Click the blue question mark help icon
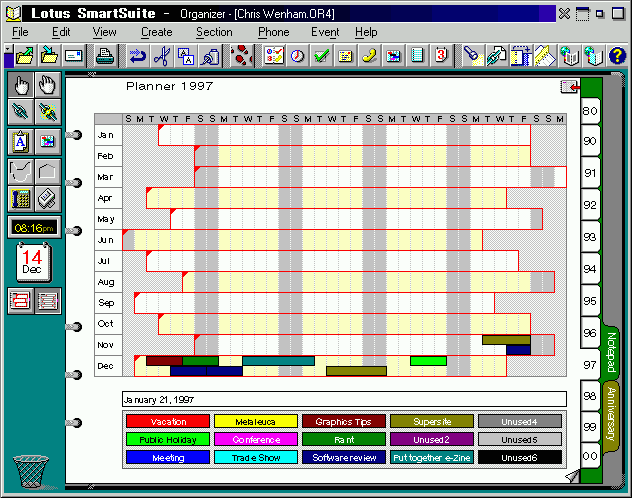The height and width of the screenshot is (498, 632). [617, 55]
